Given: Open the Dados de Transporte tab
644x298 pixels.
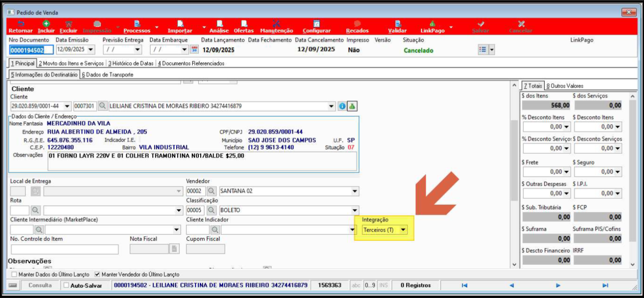Looking at the screenshot, I should 107,74.
